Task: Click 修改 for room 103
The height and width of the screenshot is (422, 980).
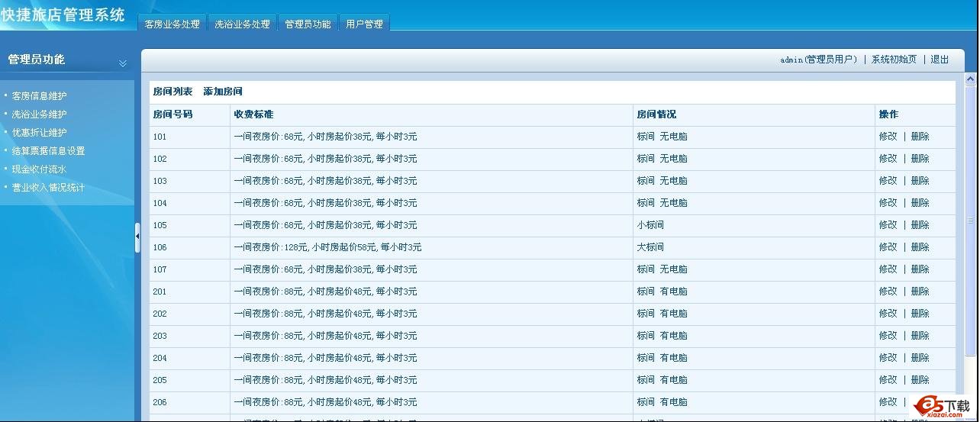Action: click(888, 181)
